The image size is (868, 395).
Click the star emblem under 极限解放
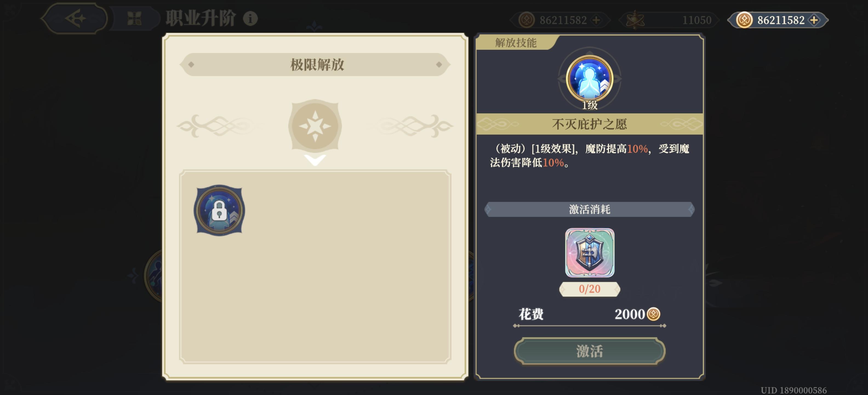tap(315, 126)
